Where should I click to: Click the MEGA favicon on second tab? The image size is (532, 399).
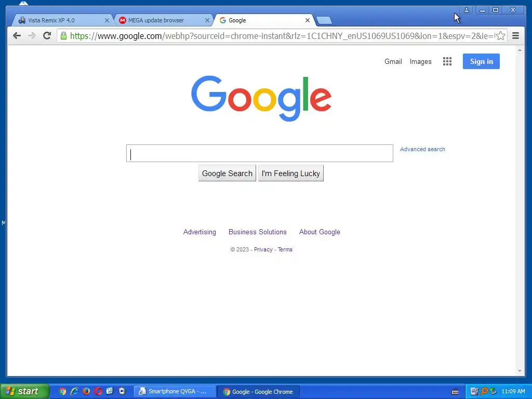pos(123,20)
